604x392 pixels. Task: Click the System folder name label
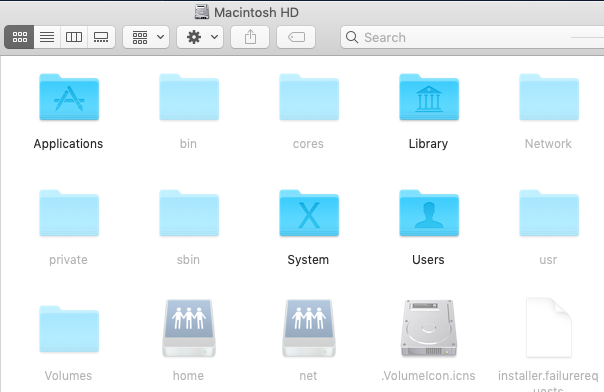click(x=308, y=260)
